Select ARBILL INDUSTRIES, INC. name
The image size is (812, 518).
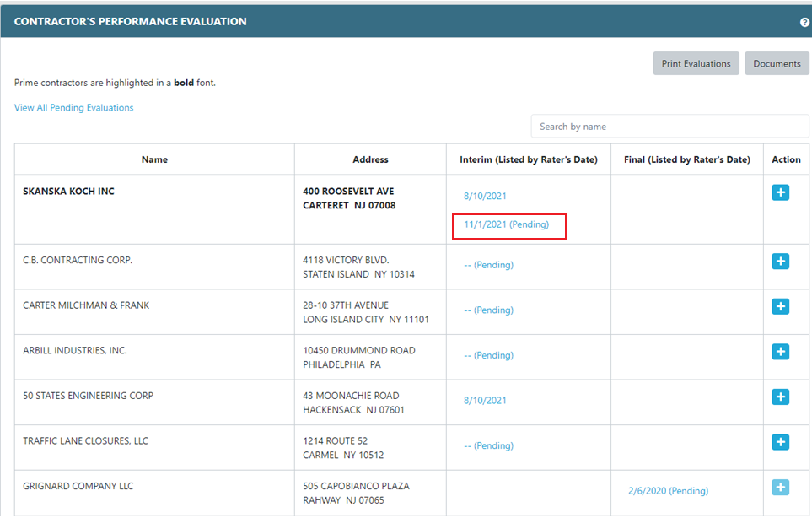(74, 350)
